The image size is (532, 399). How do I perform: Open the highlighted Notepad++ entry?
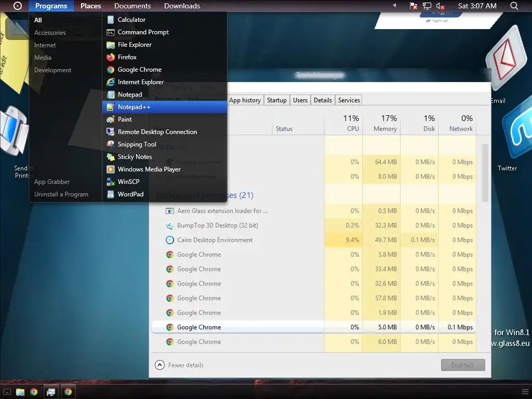[x=164, y=107]
